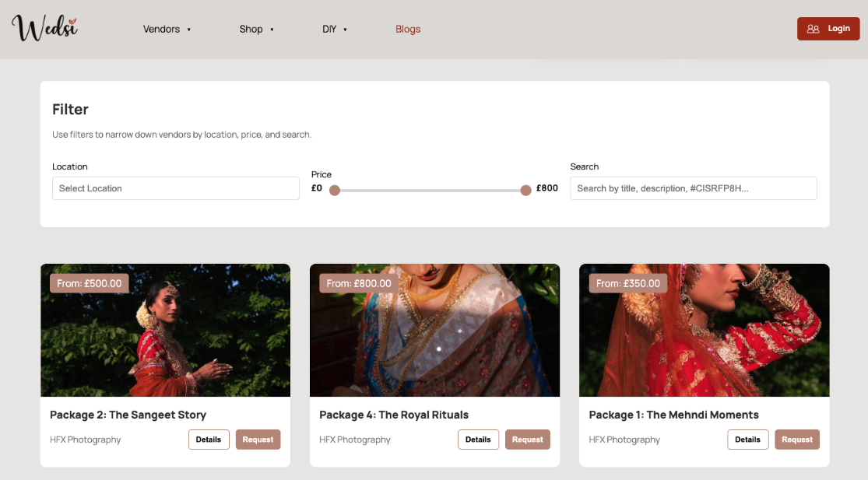Click the Wedsi logo
The width and height of the screenshot is (868, 480).
(44, 28)
